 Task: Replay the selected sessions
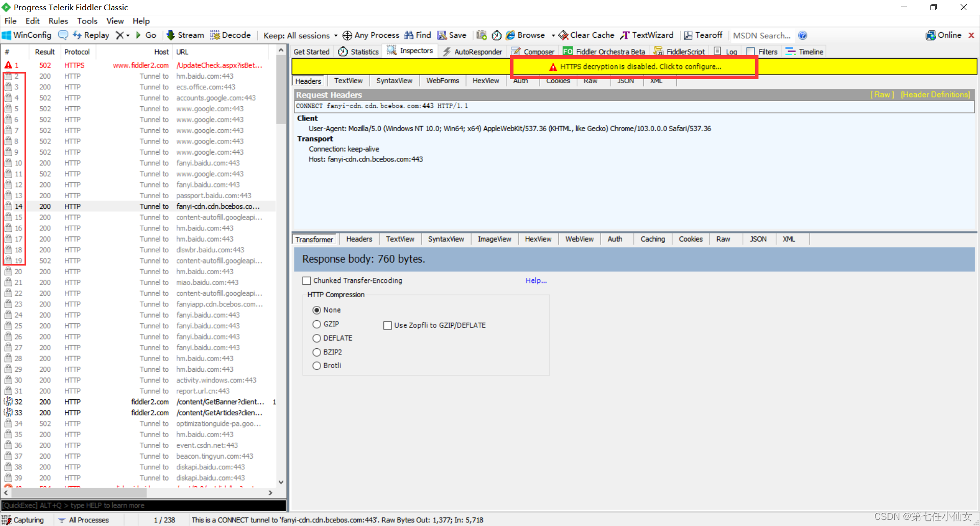tap(91, 35)
